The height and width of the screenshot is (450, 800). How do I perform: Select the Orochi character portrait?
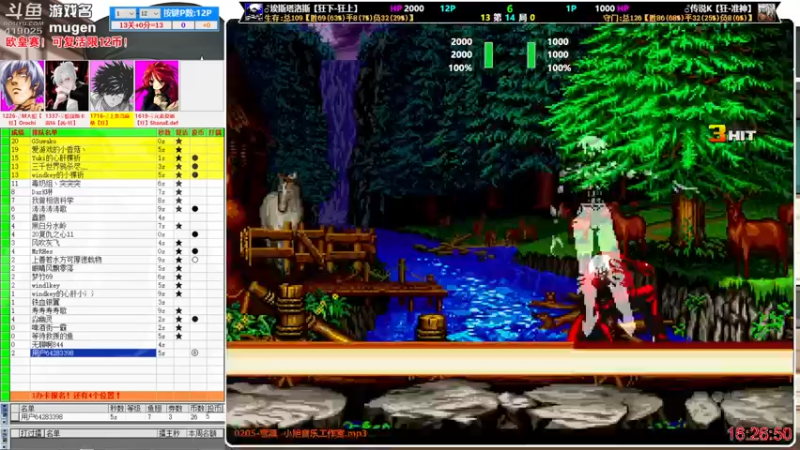[x=22, y=86]
